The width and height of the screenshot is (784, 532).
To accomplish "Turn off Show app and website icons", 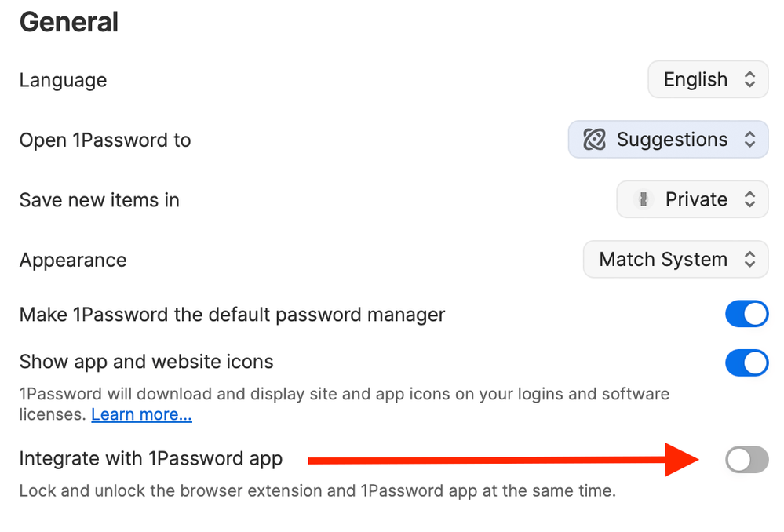I will click(x=747, y=363).
